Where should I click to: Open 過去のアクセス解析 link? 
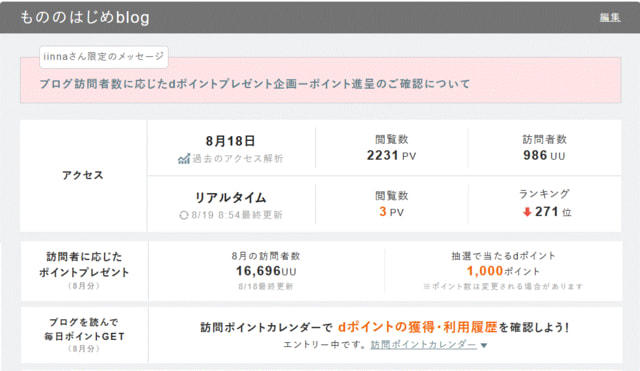click(238, 158)
